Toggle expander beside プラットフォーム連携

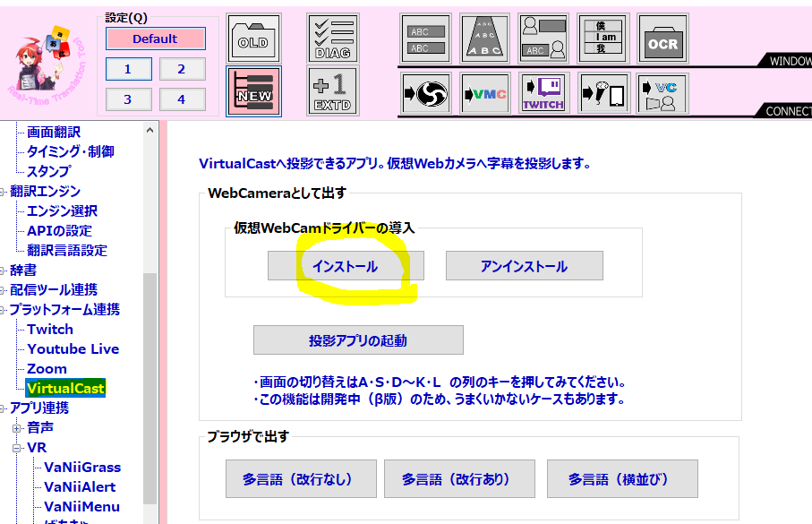2,311
